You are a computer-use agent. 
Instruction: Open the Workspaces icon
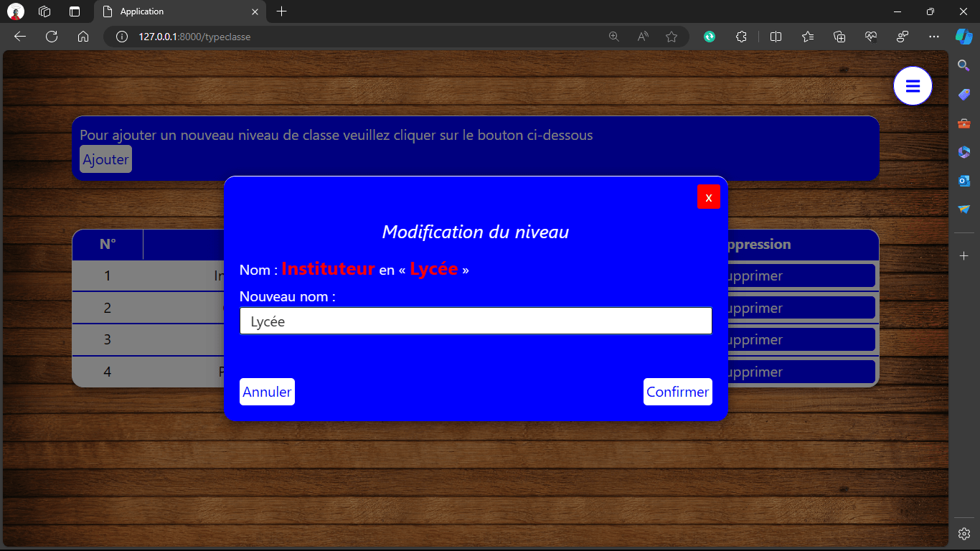coord(44,11)
